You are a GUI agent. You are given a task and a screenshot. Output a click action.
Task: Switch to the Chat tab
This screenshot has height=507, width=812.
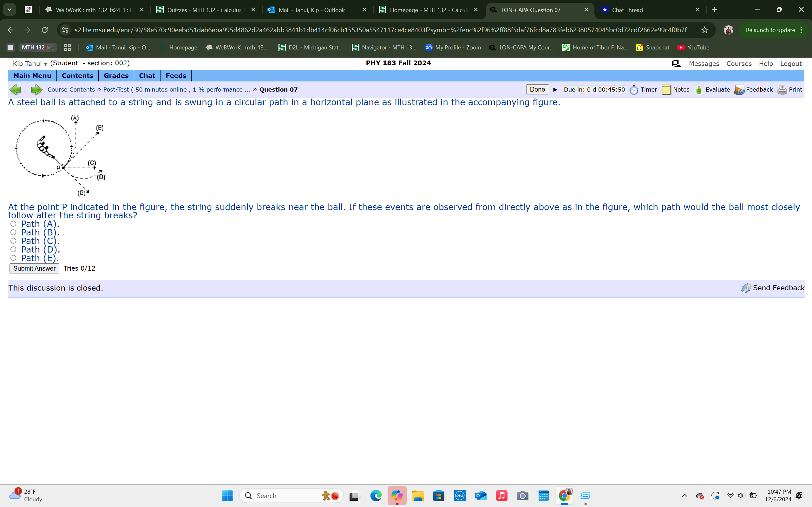coord(147,75)
